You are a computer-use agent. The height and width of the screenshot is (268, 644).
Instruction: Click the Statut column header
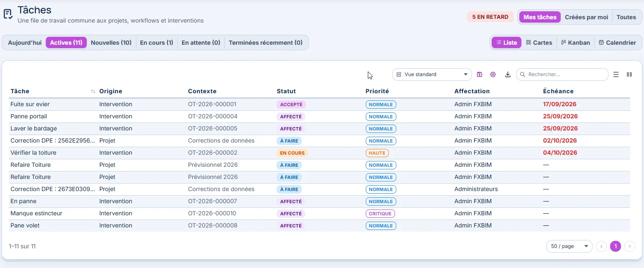pos(286,91)
